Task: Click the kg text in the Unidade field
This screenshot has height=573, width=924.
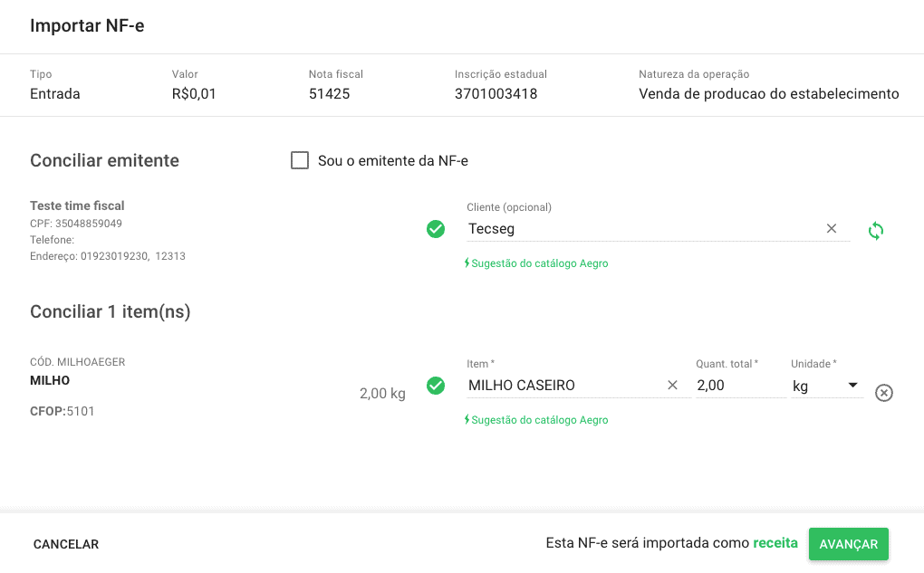Action: 799,385
